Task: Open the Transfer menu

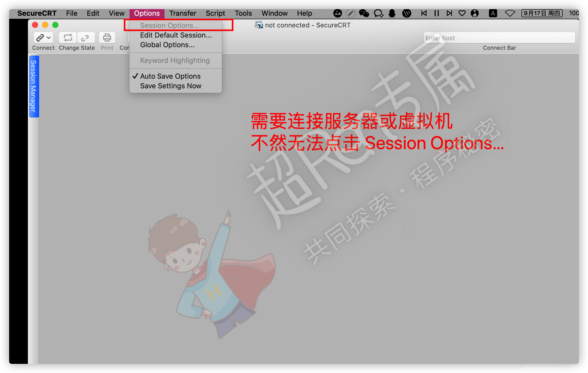Action: pyautogui.click(x=183, y=13)
